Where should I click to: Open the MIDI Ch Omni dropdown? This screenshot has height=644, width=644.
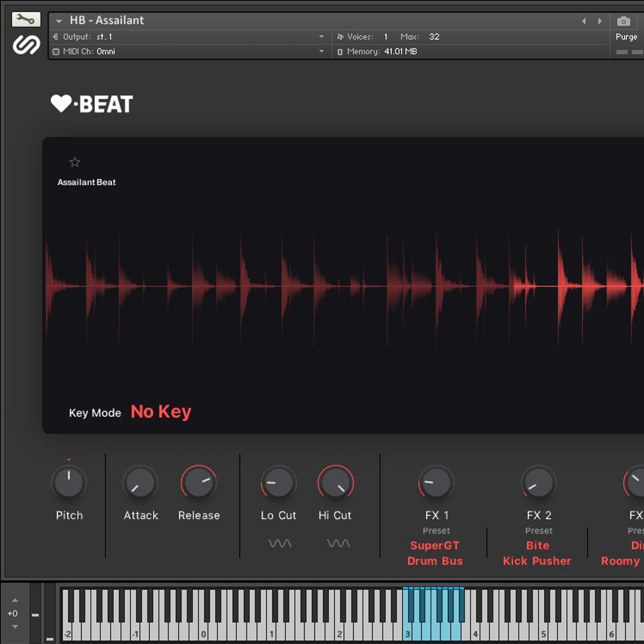321,51
